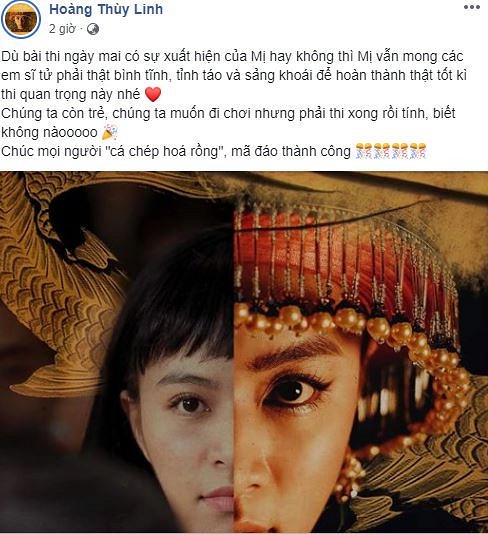The height and width of the screenshot is (534, 488).
Task: Open the three-dot post options menu
Action: pos(472,7)
